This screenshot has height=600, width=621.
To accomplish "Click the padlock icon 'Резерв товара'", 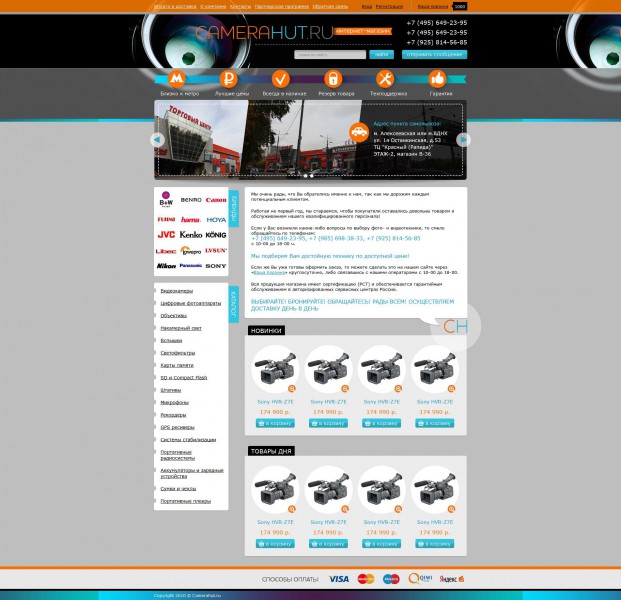I will (x=333, y=79).
